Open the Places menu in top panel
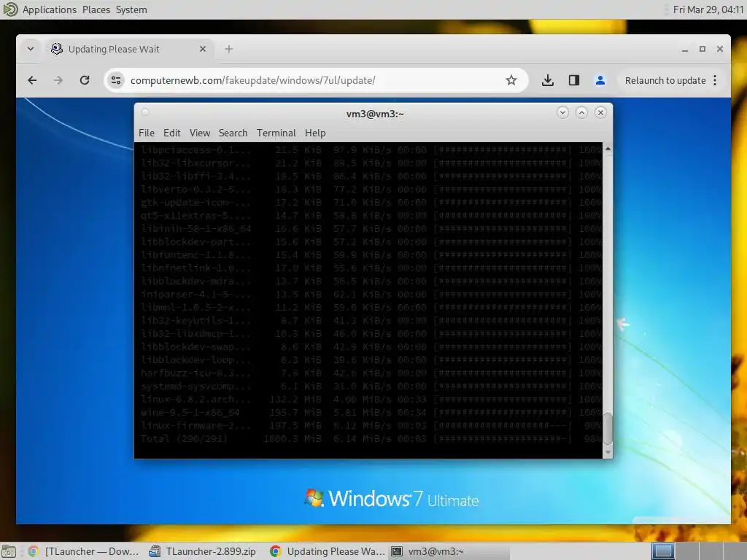The height and width of the screenshot is (560, 747). click(96, 9)
